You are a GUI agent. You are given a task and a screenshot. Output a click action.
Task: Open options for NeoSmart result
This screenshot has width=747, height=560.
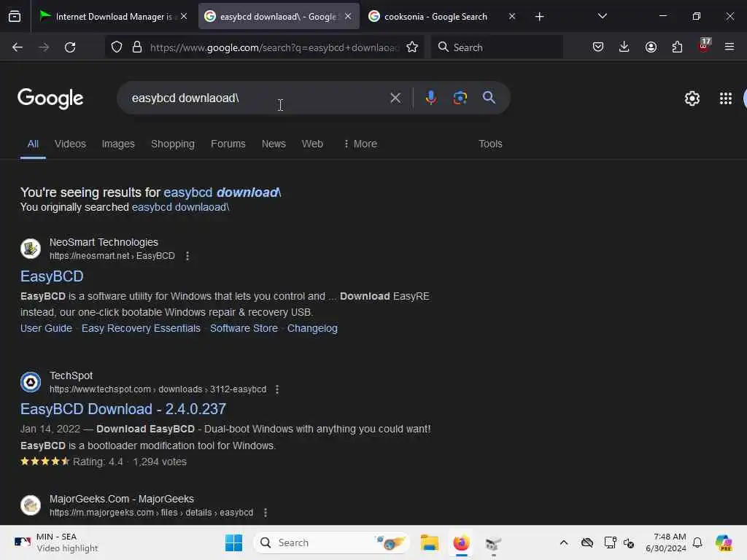(187, 256)
